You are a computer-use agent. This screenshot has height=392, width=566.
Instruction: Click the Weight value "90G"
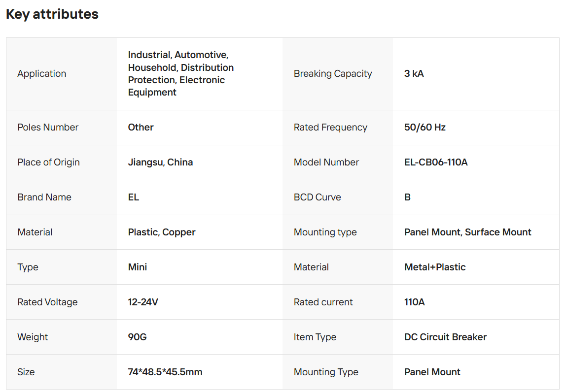click(138, 337)
